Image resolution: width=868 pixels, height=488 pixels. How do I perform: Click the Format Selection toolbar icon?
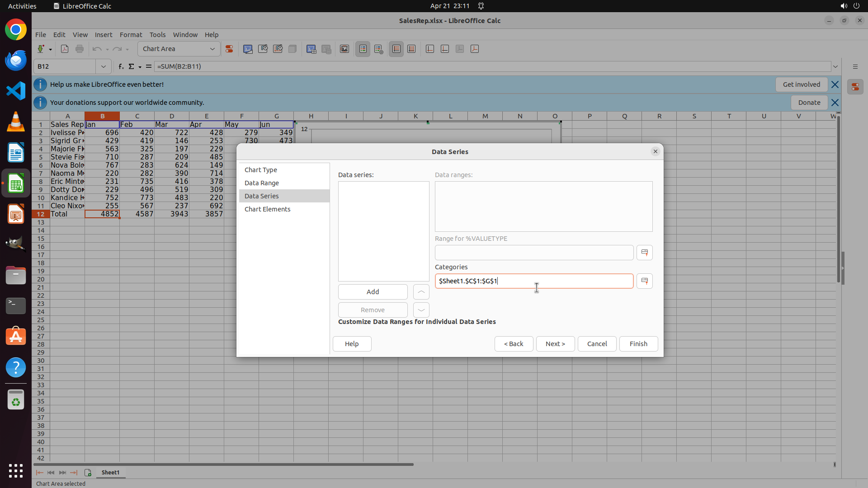(229, 49)
